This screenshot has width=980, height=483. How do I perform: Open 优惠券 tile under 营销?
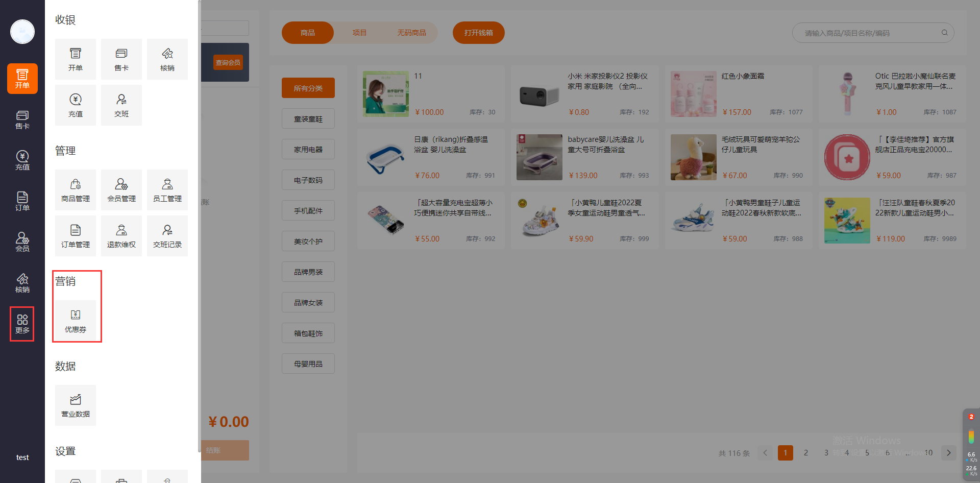coord(76,321)
